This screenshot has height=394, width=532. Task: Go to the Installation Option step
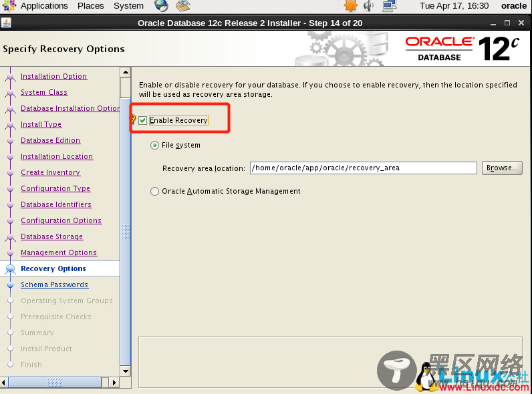click(53, 76)
